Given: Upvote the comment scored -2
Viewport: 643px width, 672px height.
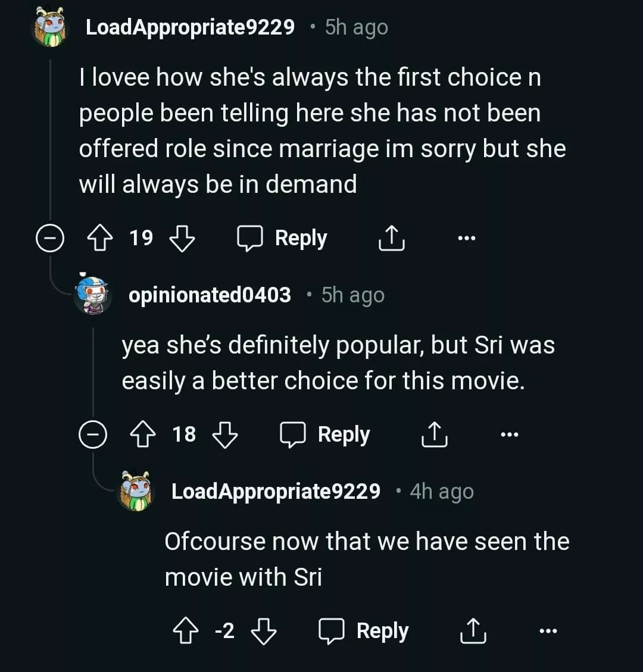Looking at the screenshot, I should click(x=185, y=632).
